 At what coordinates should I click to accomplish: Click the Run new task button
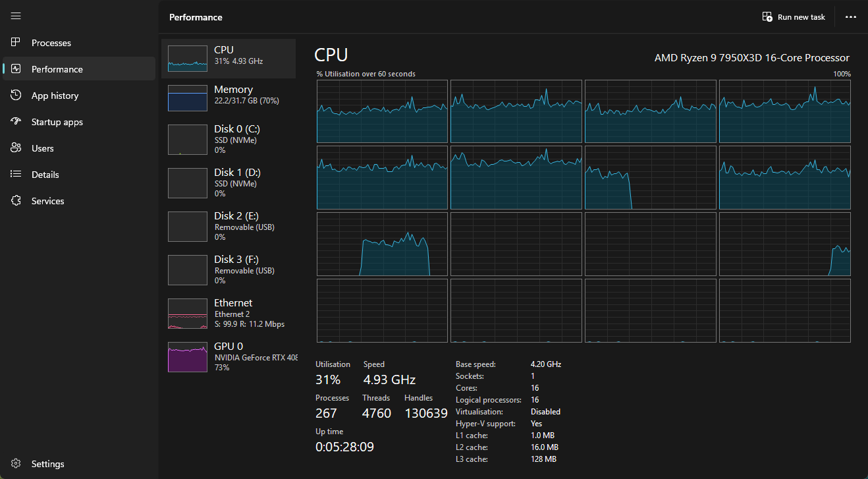tap(794, 17)
